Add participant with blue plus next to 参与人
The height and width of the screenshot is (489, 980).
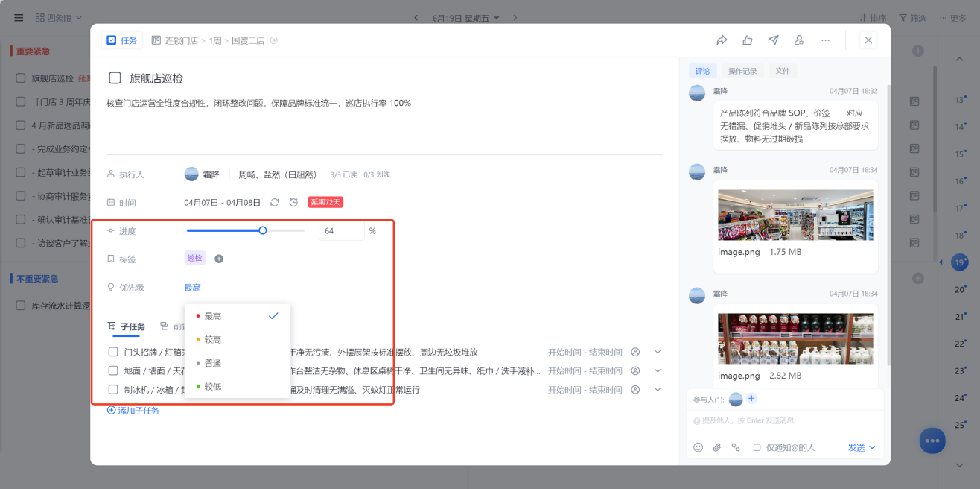[x=751, y=399]
